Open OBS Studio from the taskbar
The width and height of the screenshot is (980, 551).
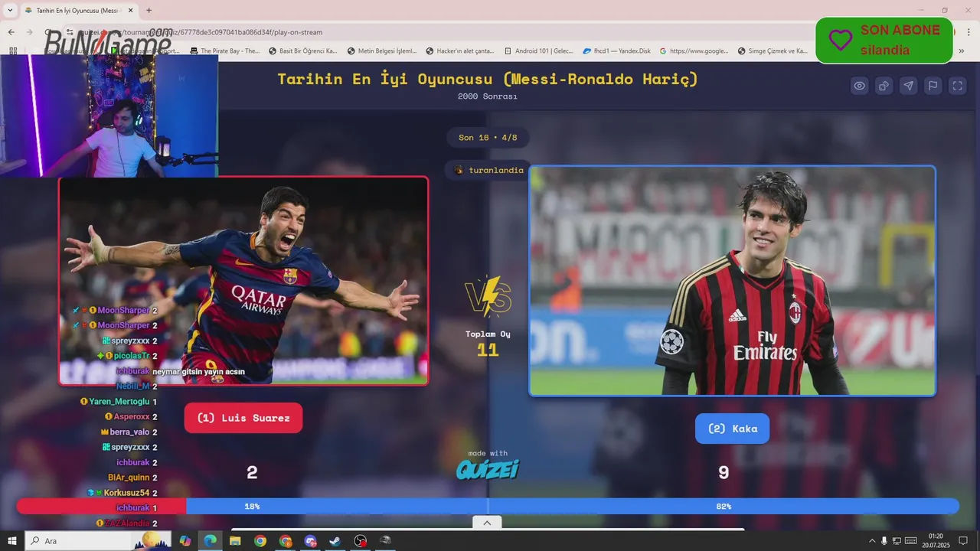click(361, 540)
